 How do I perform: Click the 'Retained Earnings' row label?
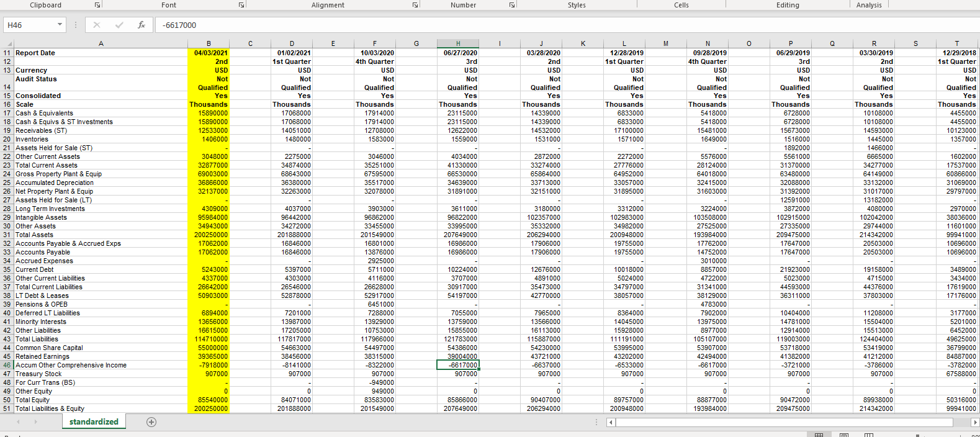[42, 356]
